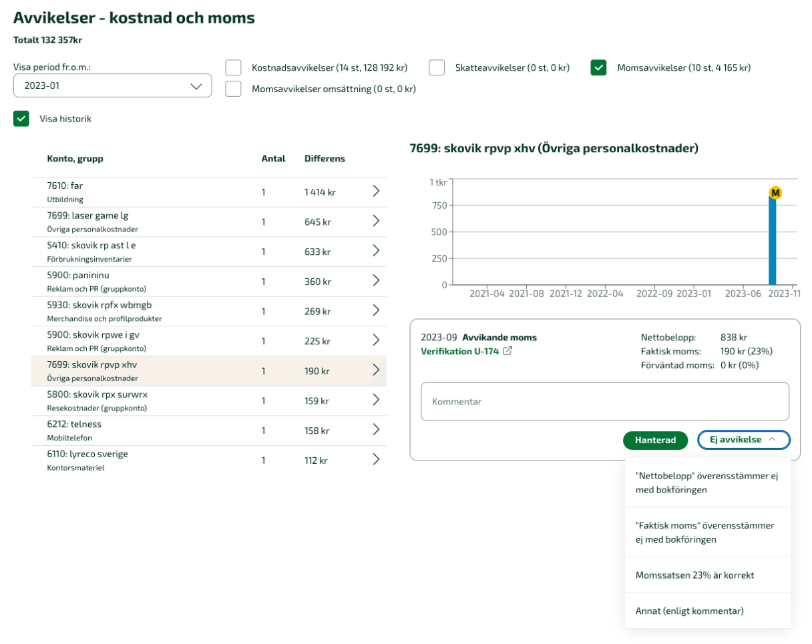Viewport: 812px width, 644px height.
Task: Select "Faktisk moms" överensstämmer ej med bokföringen option
Action: tap(708, 532)
